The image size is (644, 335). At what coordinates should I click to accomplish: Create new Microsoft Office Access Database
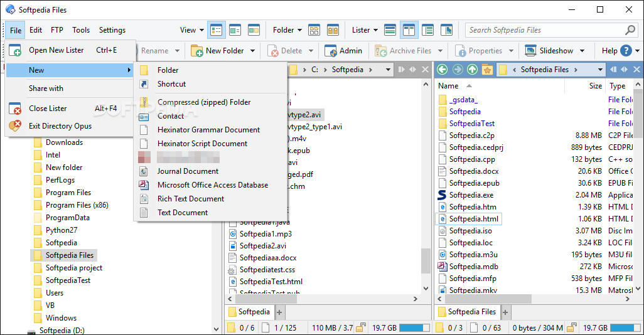(211, 185)
